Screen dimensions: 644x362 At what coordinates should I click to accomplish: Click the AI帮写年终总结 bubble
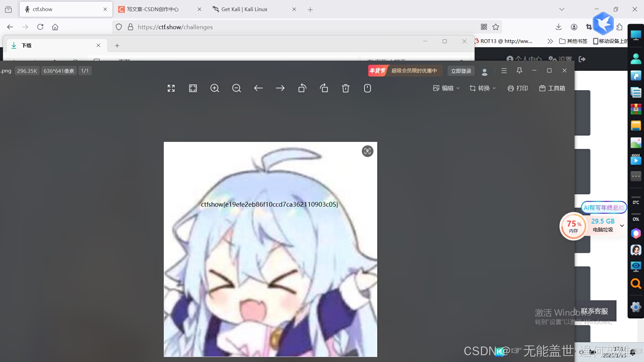604,208
